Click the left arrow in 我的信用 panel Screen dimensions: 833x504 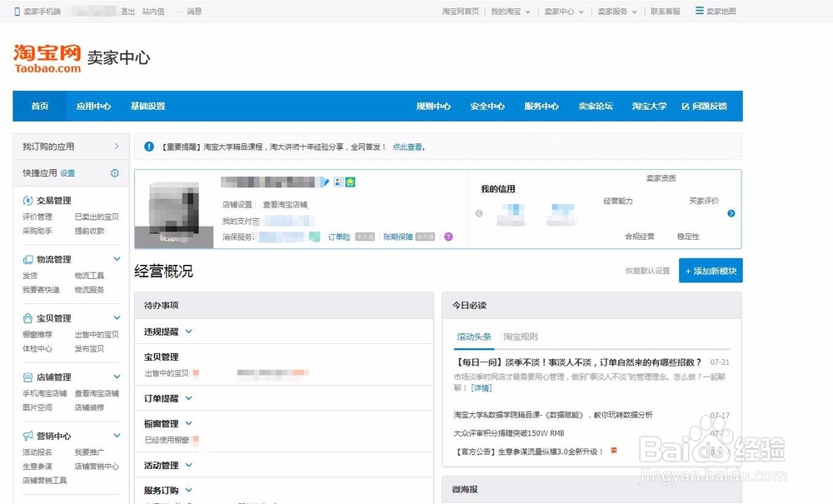pos(479,213)
